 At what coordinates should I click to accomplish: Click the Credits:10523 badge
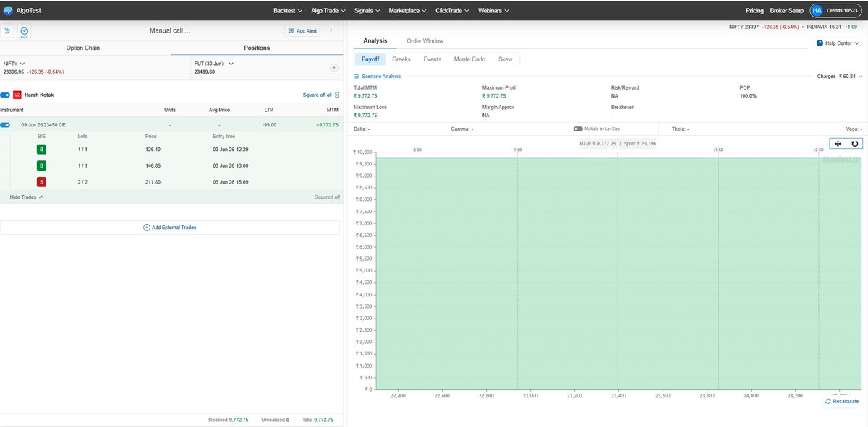coord(842,11)
